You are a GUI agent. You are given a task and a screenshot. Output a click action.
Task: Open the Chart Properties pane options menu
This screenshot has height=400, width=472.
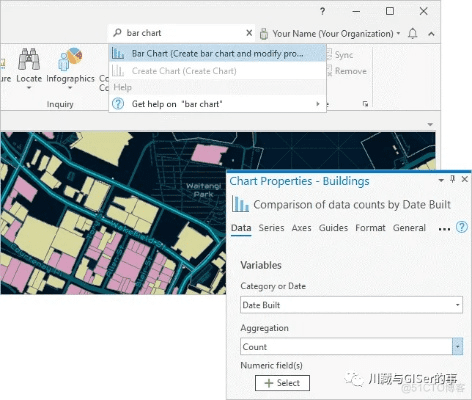pyautogui.click(x=441, y=180)
